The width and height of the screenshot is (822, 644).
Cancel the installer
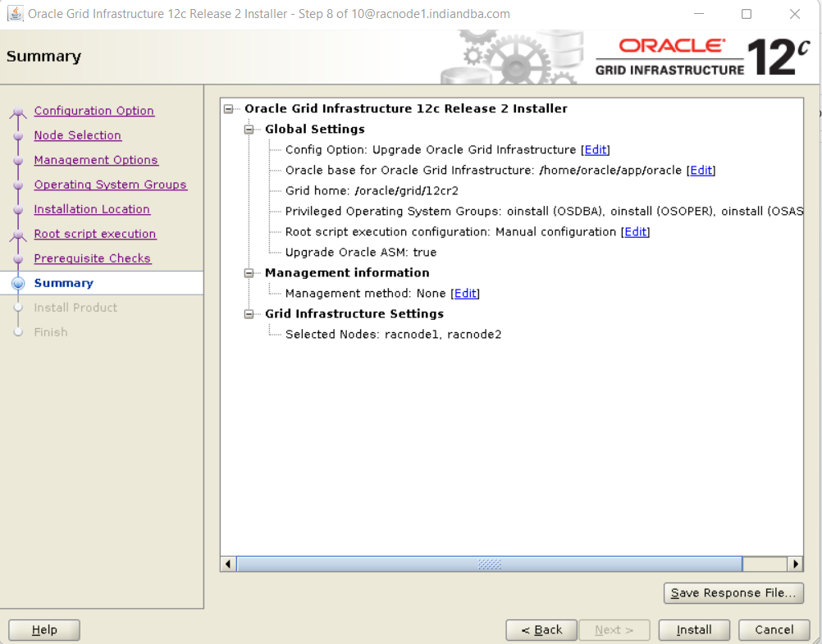[774, 630]
